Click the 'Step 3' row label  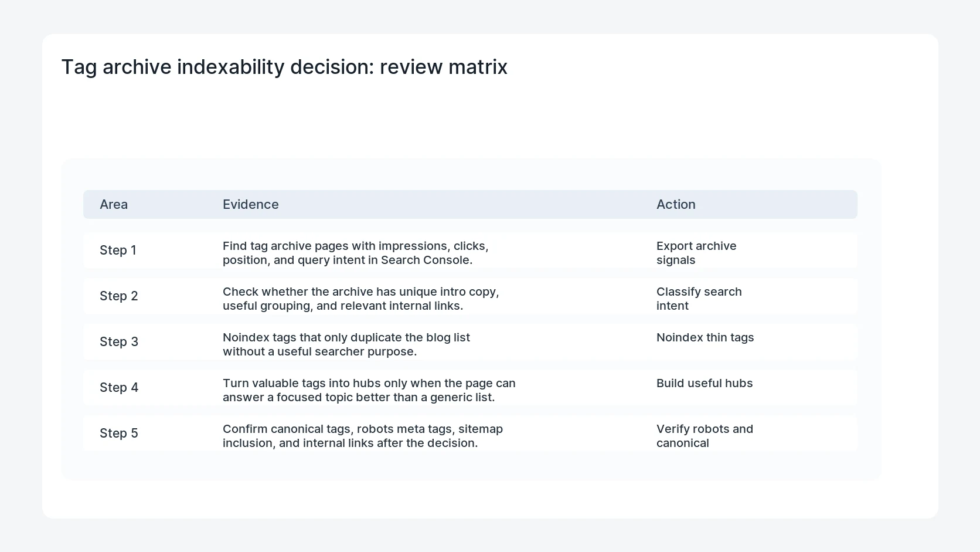[x=119, y=341]
